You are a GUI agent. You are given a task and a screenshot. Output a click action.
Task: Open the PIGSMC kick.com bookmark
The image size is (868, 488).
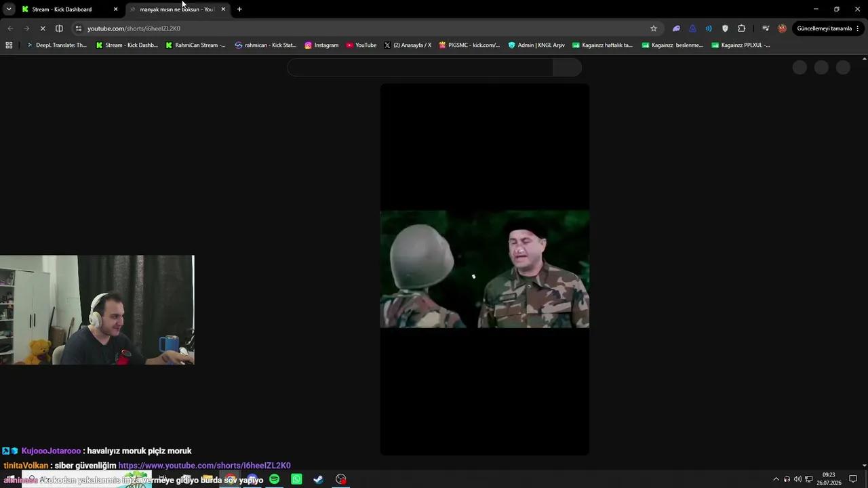tap(469, 45)
